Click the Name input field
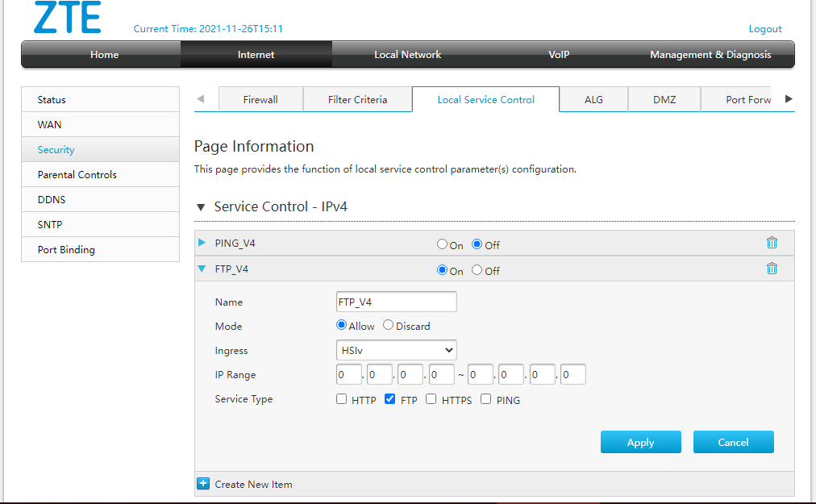 (x=396, y=302)
